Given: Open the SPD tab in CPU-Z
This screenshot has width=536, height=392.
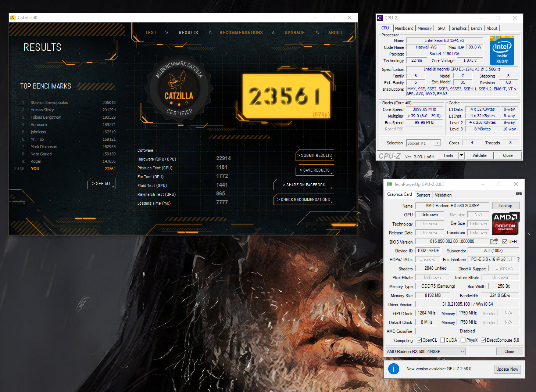Looking at the screenshot, I should (x=442, y=28).
